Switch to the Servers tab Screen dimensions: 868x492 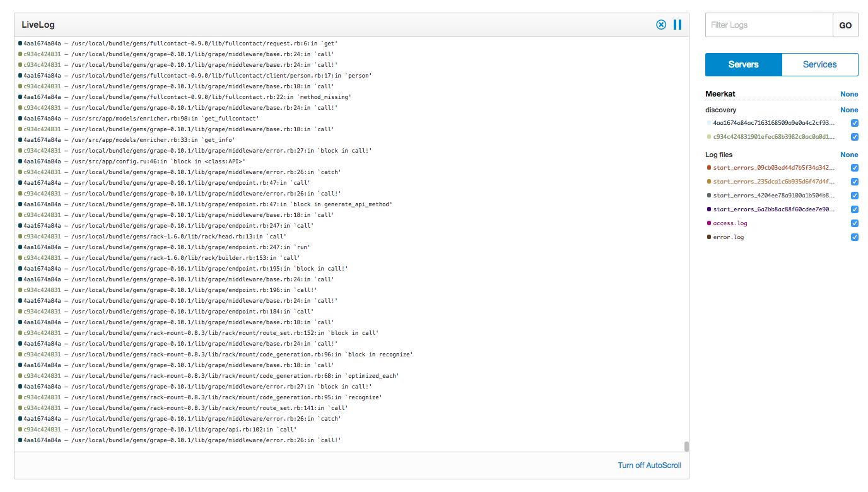tap(744, 64)
